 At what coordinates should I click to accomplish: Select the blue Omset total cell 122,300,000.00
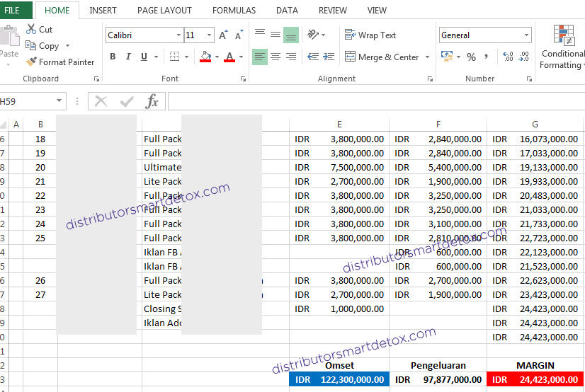tap(339, 379)
